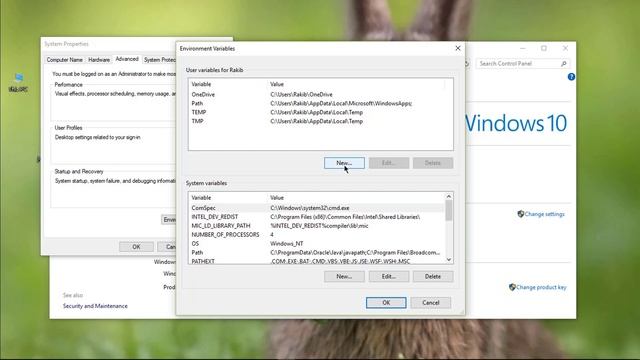Select the system Path variable row
Image resolution: width=640 pixels, height=360 pixels.
coord(317,253)
